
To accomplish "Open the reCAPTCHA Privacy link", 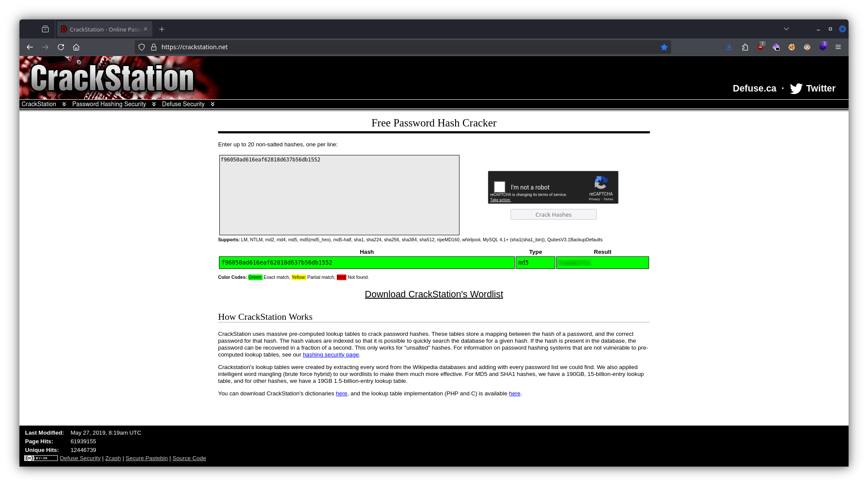I will point(594,199).
